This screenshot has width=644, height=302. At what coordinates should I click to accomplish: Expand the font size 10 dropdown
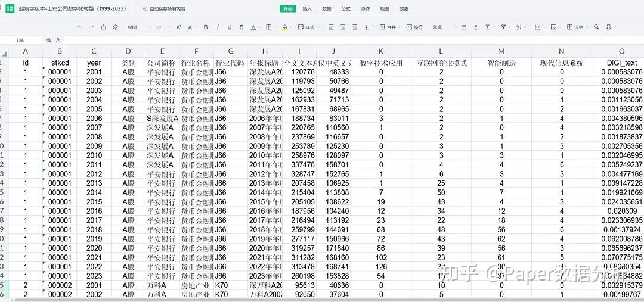pyautogui.click(x=163, y=27)
